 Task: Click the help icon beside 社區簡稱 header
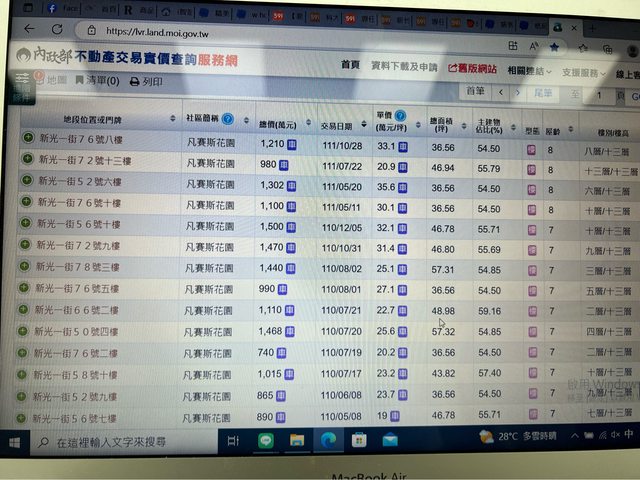pos(229,119)
